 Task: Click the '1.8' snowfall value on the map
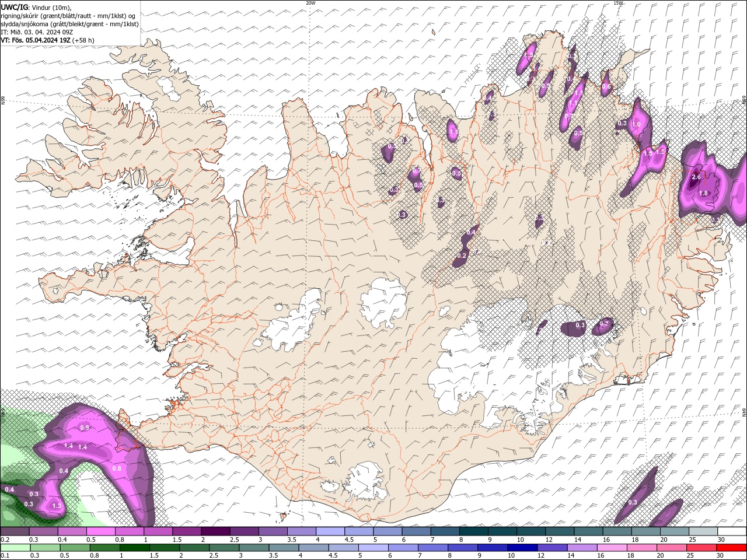[x=703, y=193]
